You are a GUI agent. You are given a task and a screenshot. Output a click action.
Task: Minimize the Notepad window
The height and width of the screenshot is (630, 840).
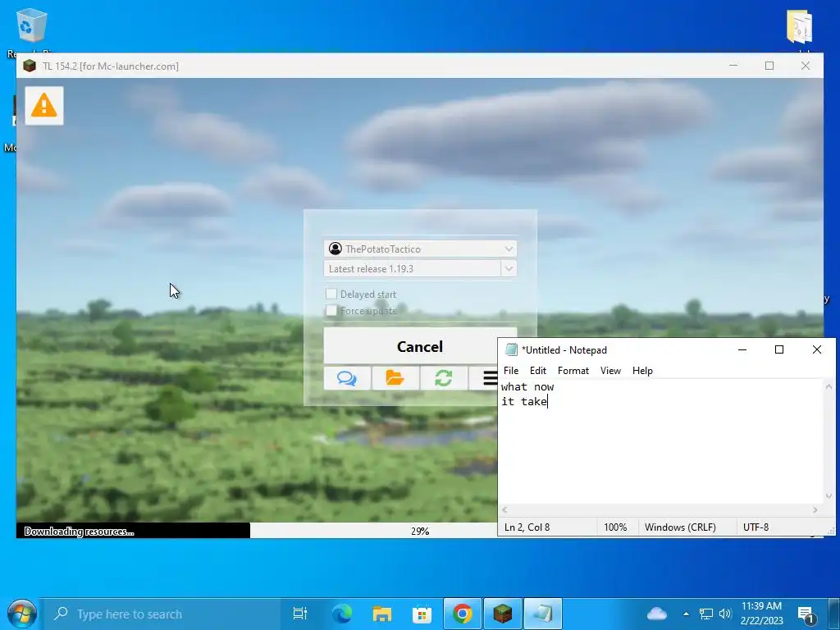pos(742,349)
